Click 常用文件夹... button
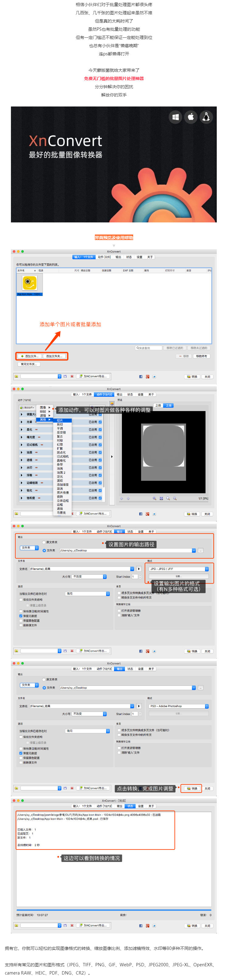 [x=29, y=364]
